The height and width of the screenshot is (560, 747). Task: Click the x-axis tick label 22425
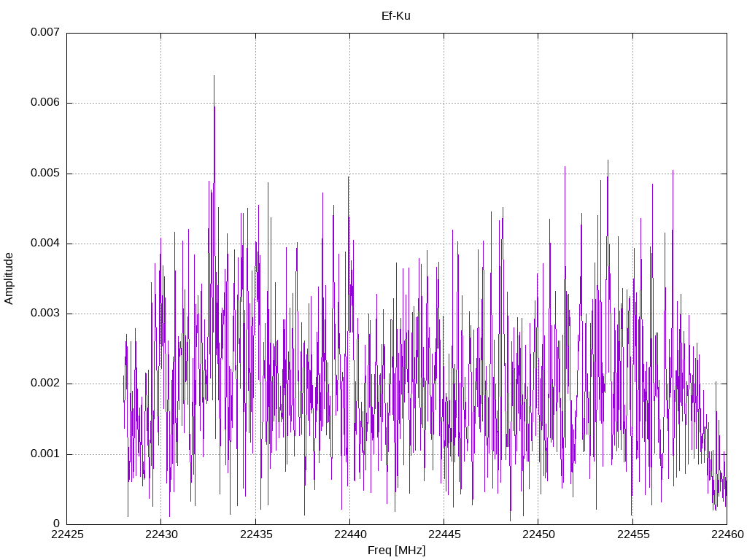[67, 534]
